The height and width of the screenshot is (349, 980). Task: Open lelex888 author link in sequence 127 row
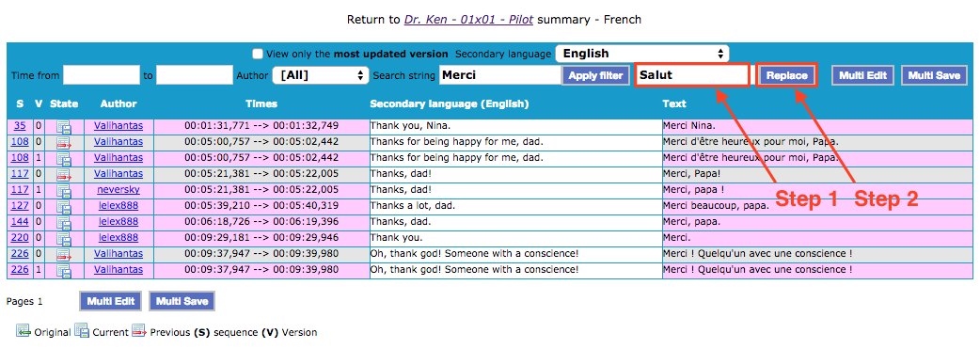[x=119, y=205]
